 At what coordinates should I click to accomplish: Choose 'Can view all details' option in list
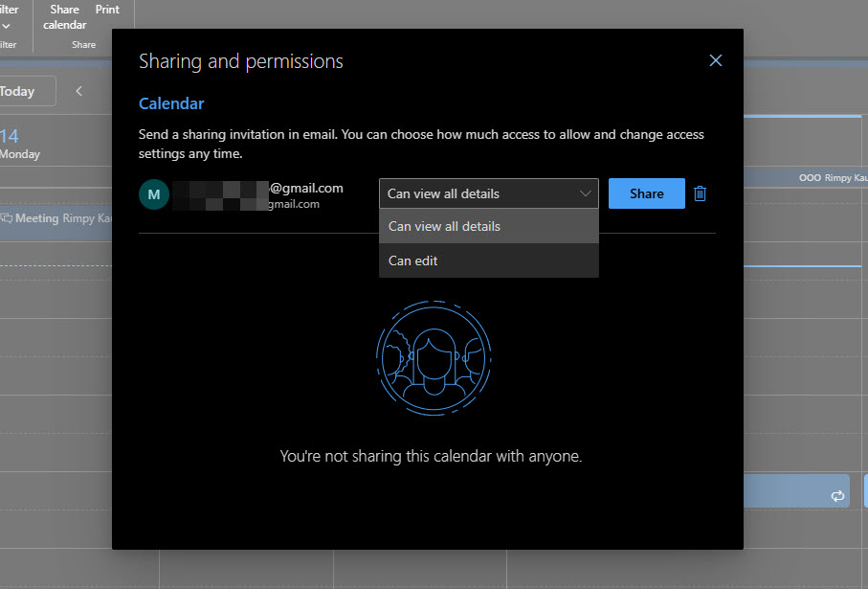(488, 226)
